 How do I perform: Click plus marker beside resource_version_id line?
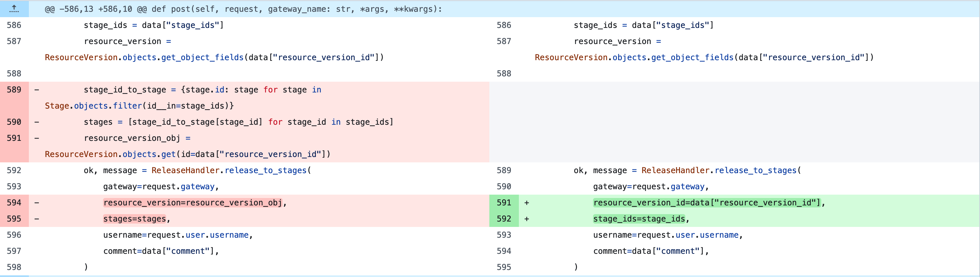click(x=527, y=203)
